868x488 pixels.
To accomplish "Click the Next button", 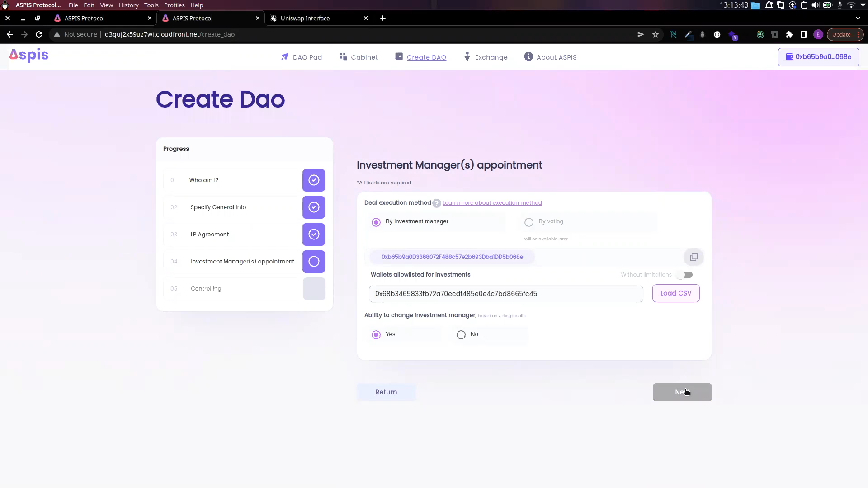I will pos(682,392).
